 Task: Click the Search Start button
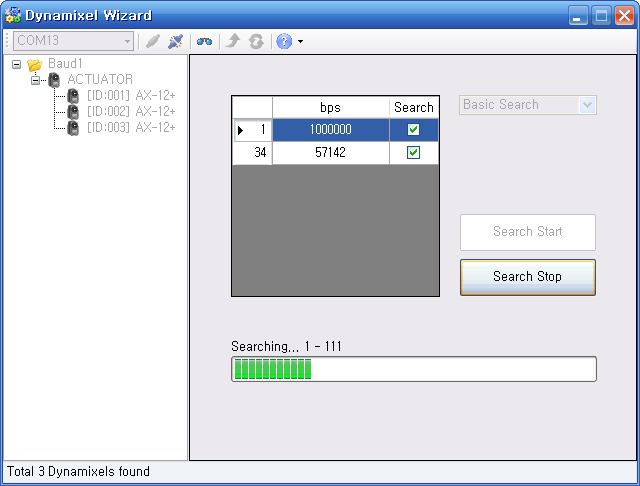[x=528, y=232]
